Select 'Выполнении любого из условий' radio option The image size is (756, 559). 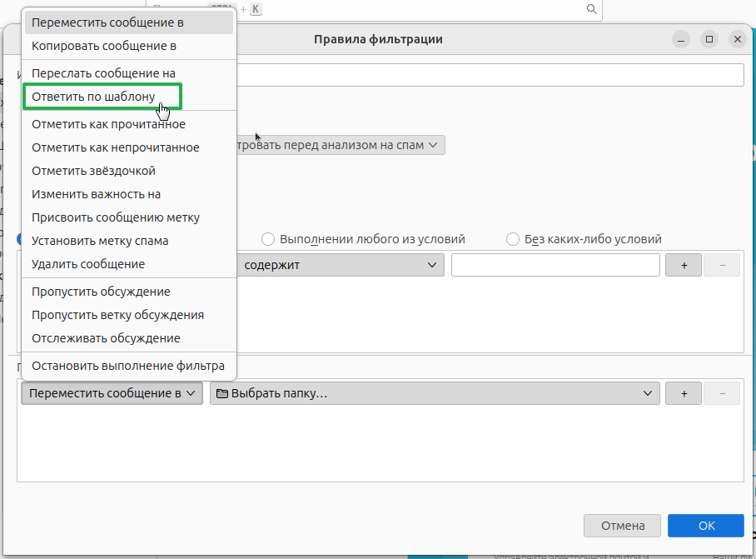coord(268,239)
